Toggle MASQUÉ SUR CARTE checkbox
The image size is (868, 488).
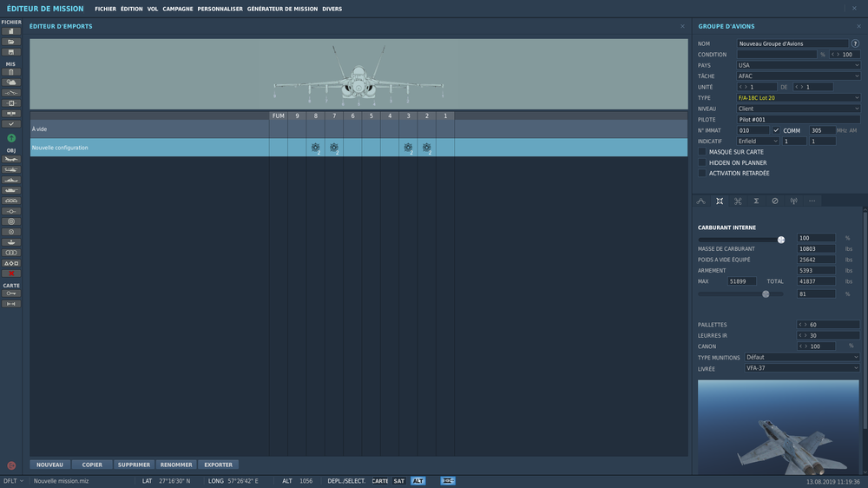click(x=702, y=152)
